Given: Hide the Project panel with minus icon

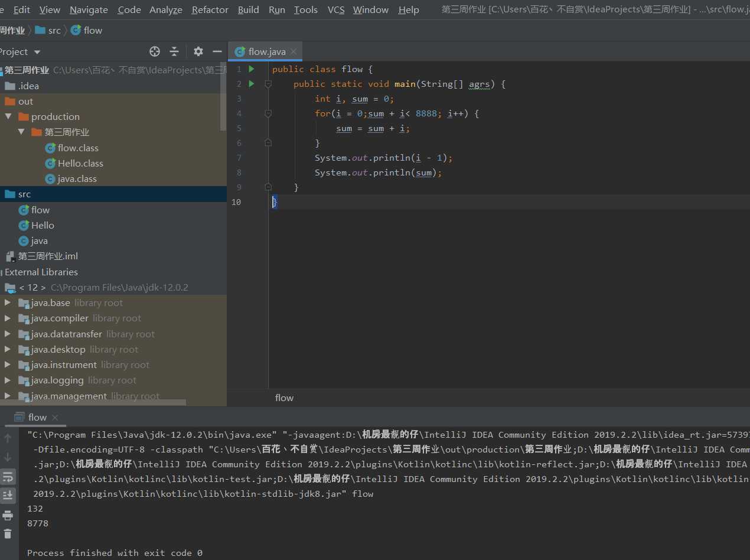Looking at the screenshot, I should pos(217,51).
